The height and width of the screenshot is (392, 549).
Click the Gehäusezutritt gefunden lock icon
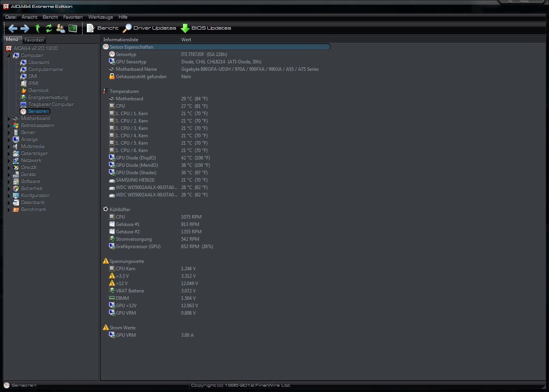(112, 76)
